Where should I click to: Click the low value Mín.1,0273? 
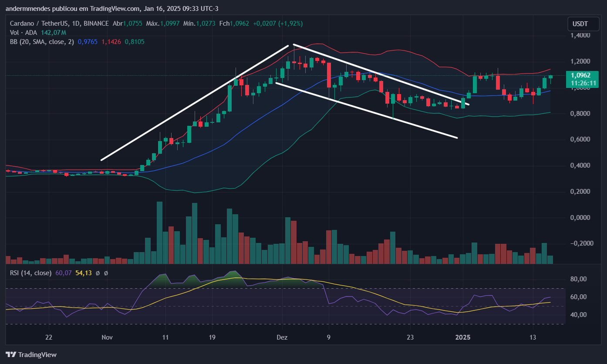coord(199,23)
